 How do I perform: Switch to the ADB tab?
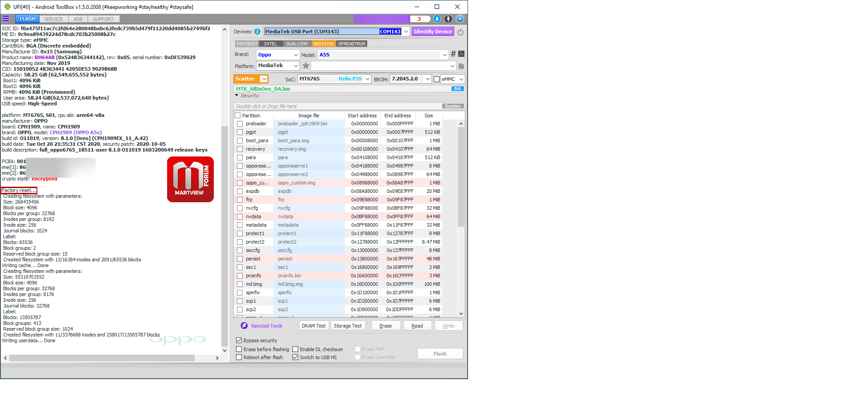(x=78, y=19)
